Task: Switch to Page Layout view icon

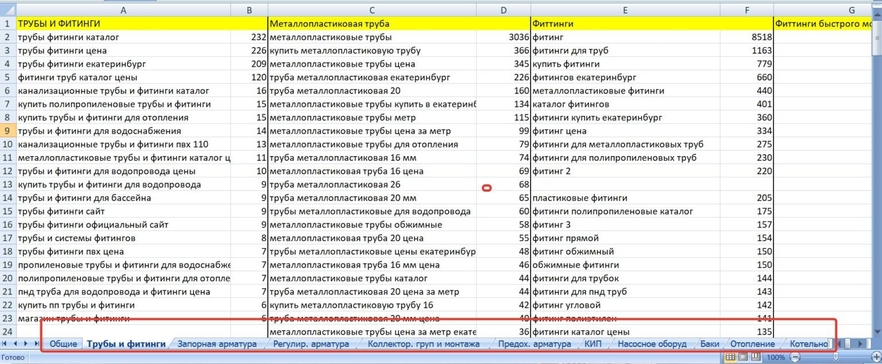Action: (x=743, y=357)
